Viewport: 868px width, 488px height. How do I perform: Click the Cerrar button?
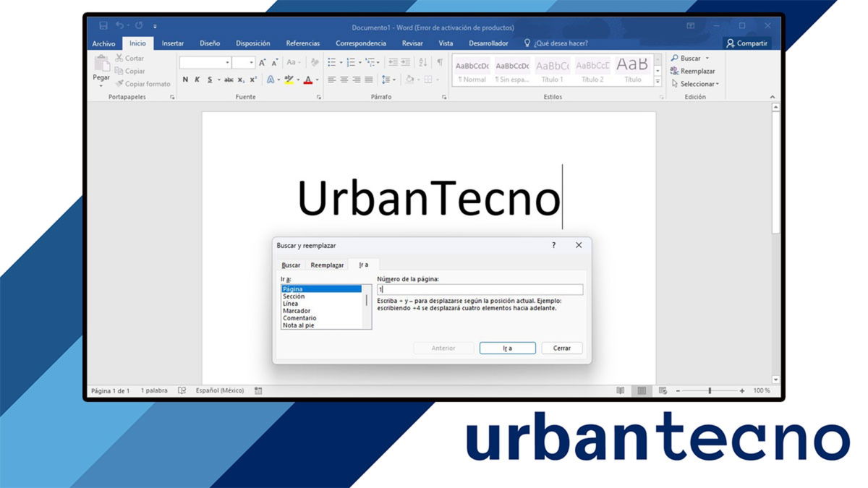(x=562, y=348)
